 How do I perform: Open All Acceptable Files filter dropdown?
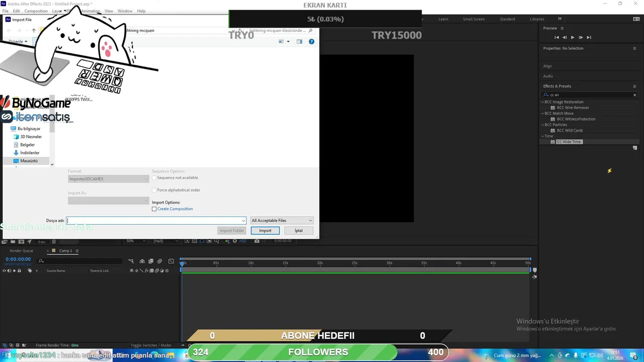pyautogui.click(x=282, y=221)
